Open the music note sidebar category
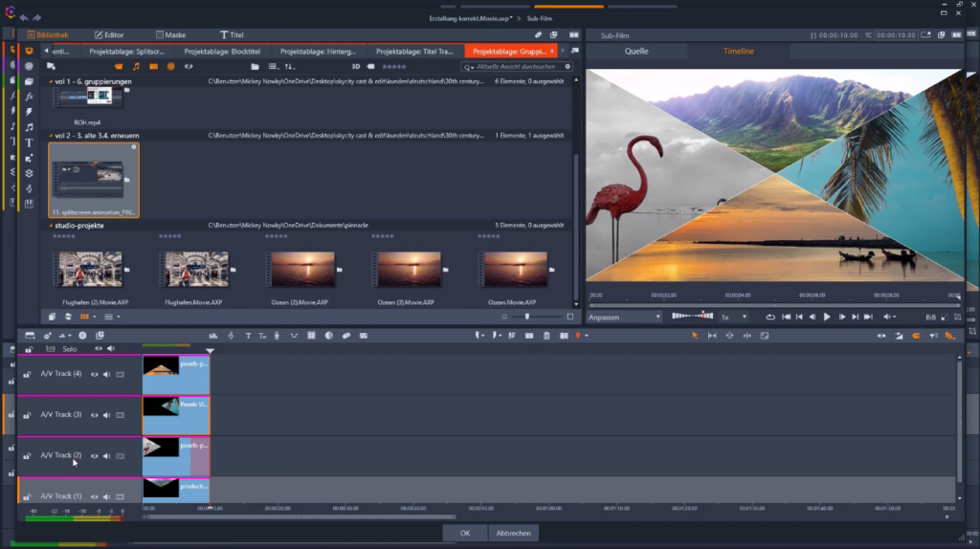This screenshot has height=549, width=980. point(29,127)
